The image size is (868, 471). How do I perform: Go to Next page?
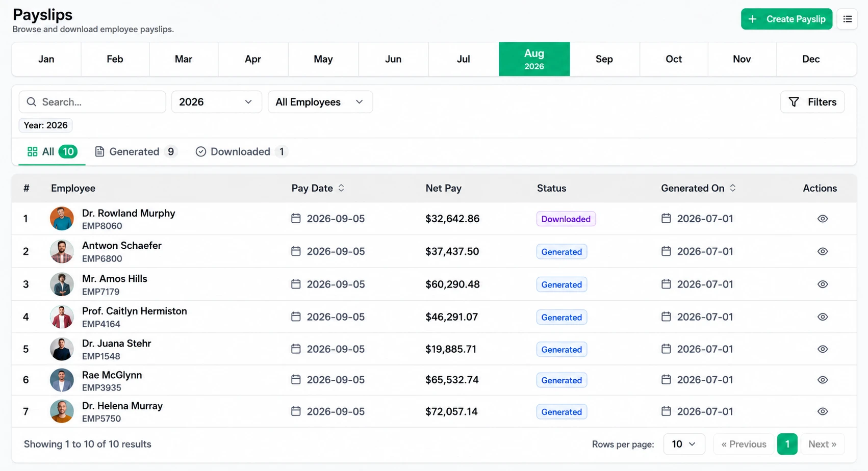click(x=822, y=444)
